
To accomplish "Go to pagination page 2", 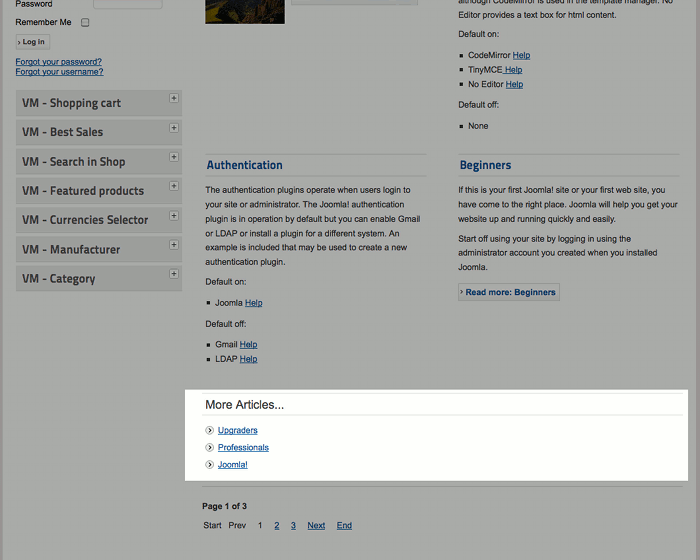I will click(x=277, y=526).
